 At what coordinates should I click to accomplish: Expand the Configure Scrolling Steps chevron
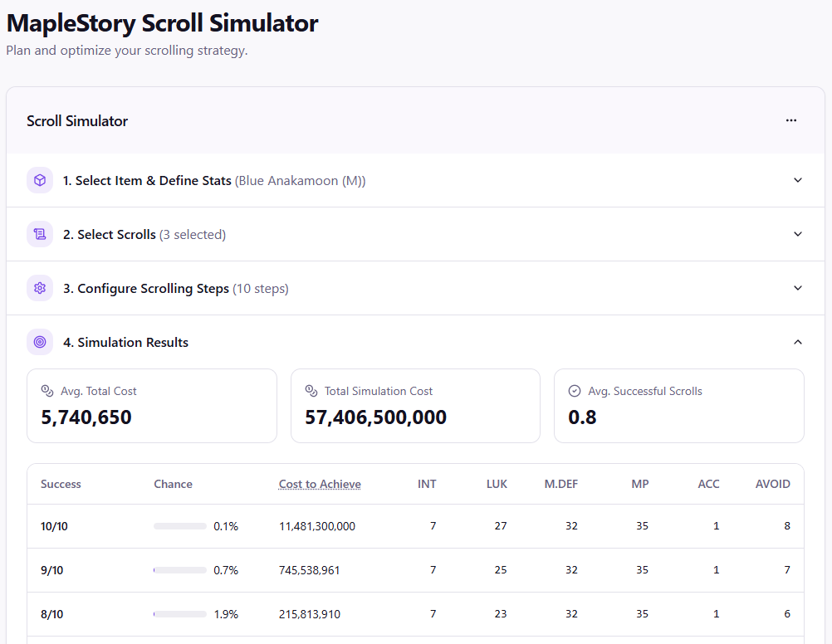coord(797,288)
